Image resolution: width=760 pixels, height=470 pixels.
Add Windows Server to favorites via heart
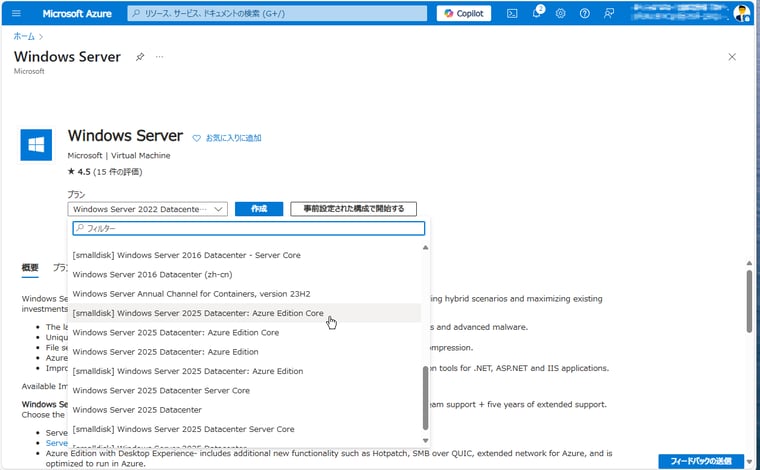coord(196,138)
